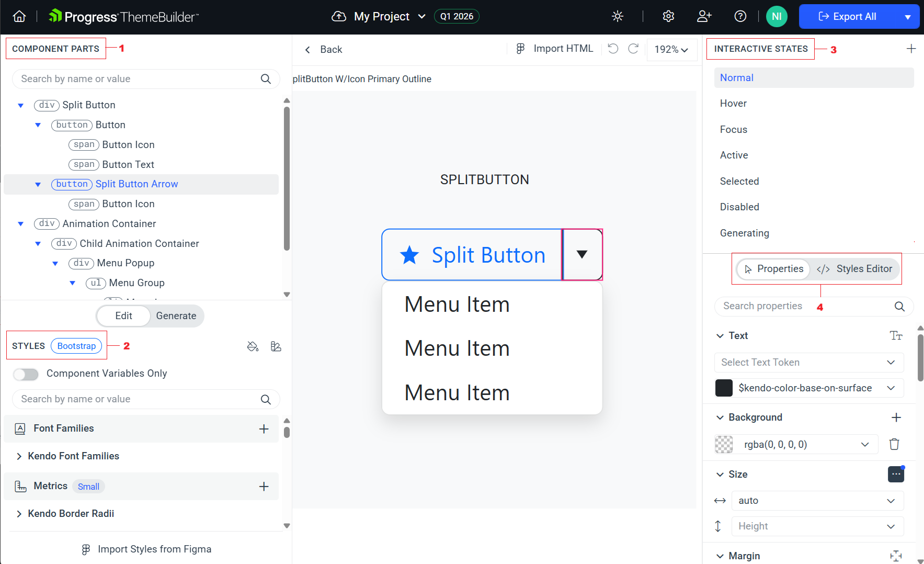
Task: Toggle light mode with the sun icon
Action: click(x=618, y=16)
